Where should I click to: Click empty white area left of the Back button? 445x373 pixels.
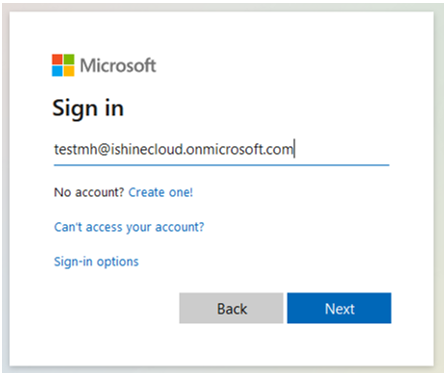click(x=113, y=308)
